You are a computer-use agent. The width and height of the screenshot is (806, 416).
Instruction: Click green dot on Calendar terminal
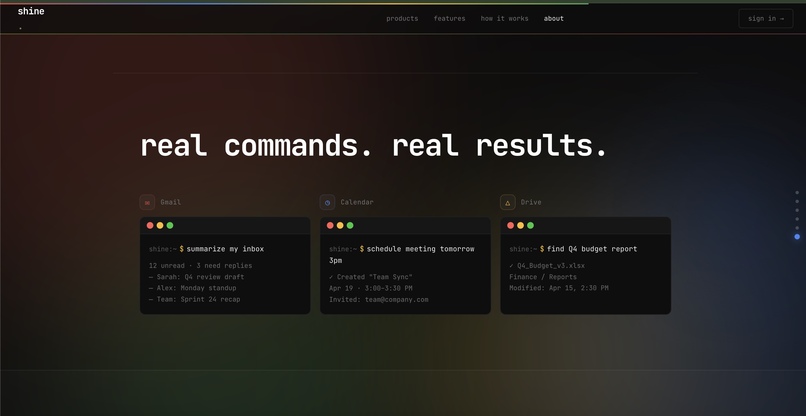(x=350, y=225)
